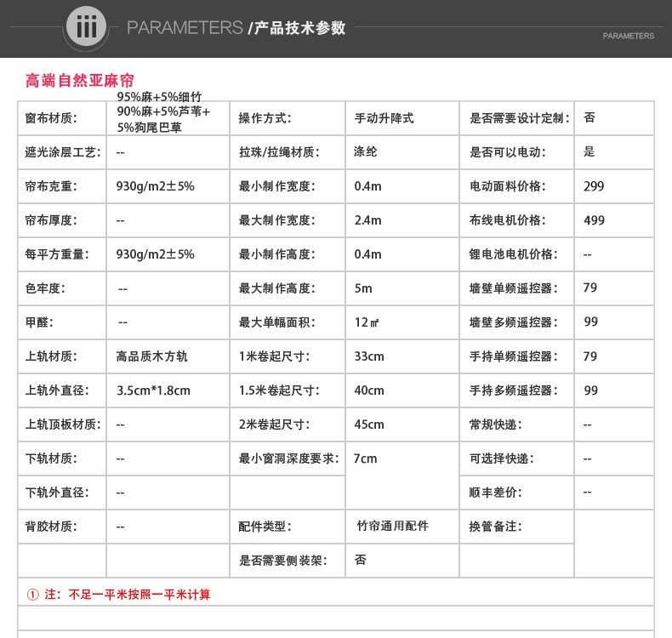Image resolution: width=672 pixels, height=638 pixels.
Task: Click the 上轨顶板材质 label
Action: 63,424
